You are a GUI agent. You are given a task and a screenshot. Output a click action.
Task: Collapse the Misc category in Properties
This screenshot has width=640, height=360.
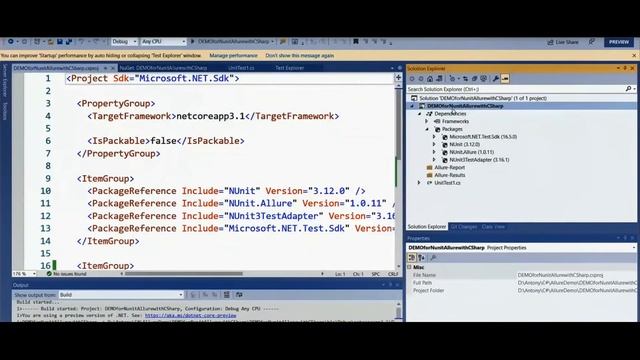pyautogui.click(x=409, y=267)
